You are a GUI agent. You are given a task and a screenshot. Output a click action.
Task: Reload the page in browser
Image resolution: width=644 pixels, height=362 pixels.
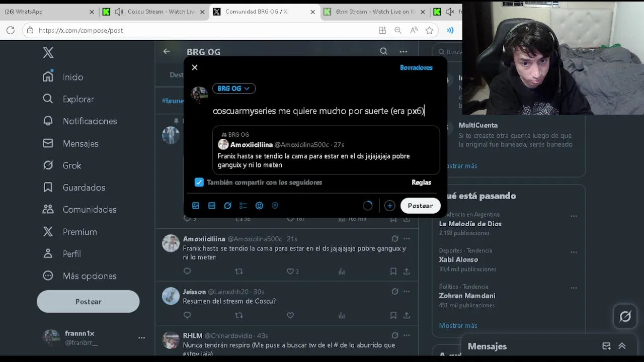click(x=11, y=30)
